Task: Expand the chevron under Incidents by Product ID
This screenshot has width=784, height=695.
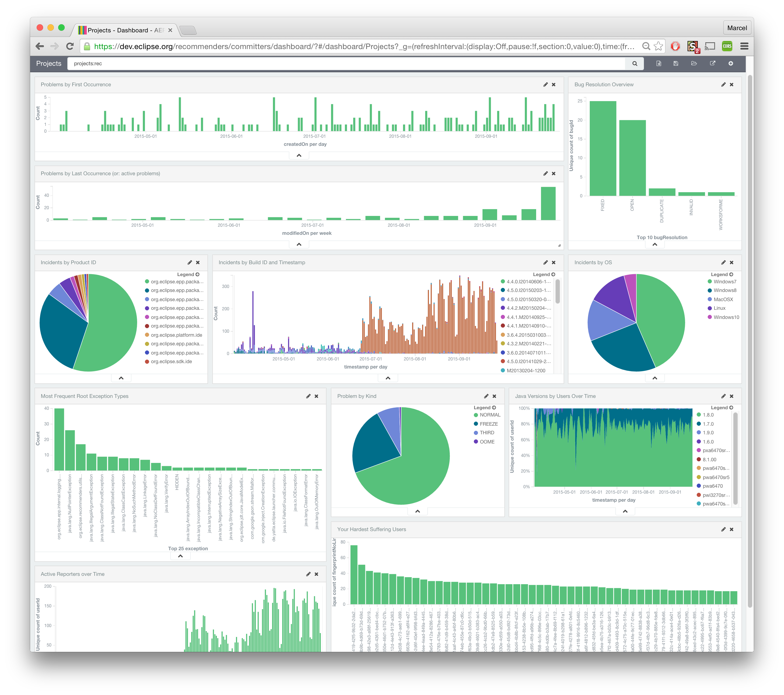Action: coord(121,378)
